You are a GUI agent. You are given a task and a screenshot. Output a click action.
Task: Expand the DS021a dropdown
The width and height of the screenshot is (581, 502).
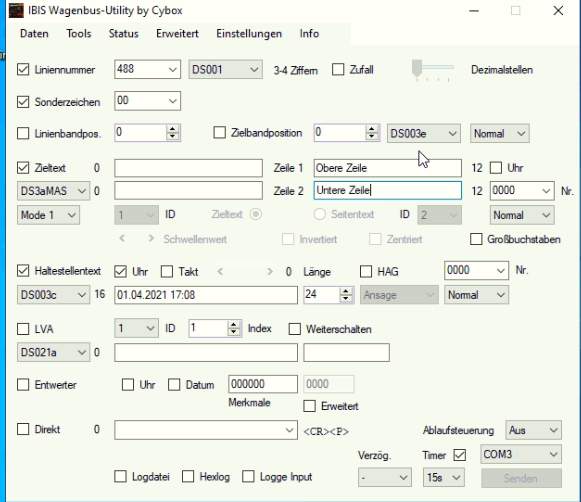[x=53, y=352]
